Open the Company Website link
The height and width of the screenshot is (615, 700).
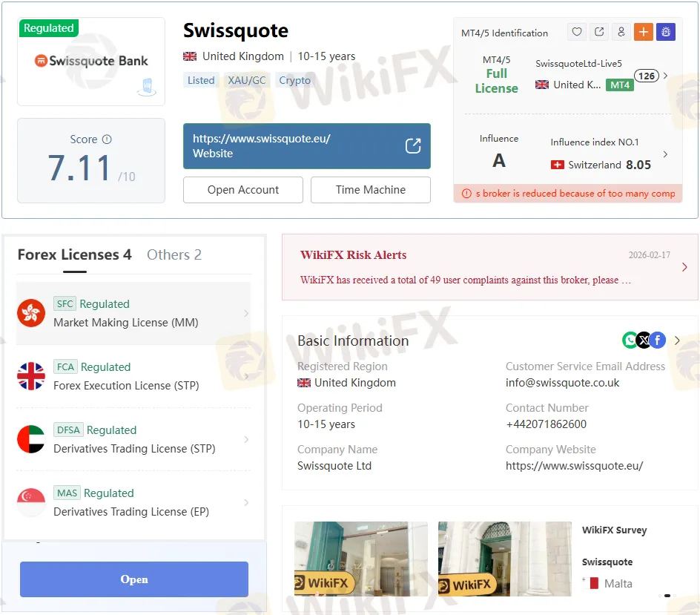[574, 466]
